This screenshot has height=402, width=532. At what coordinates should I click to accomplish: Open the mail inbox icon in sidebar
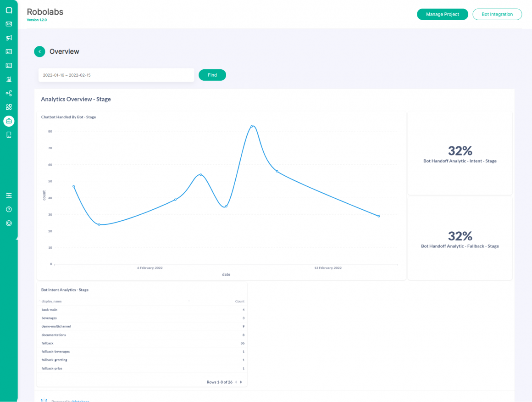click(8, 24)
